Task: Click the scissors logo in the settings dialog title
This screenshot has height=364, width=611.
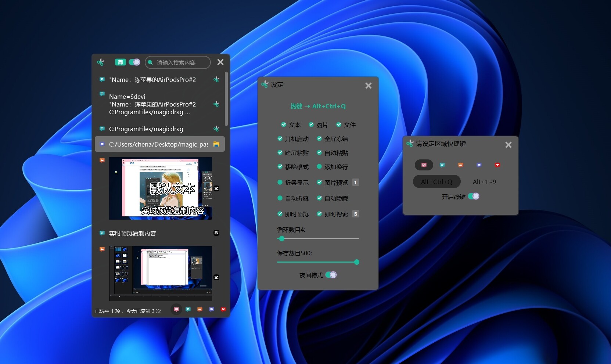Action: point(265,84)
